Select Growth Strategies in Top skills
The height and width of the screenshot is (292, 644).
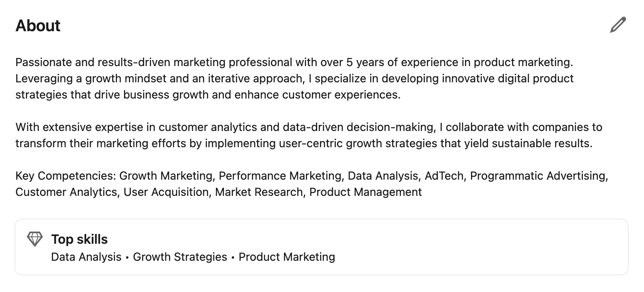[180, 257]
